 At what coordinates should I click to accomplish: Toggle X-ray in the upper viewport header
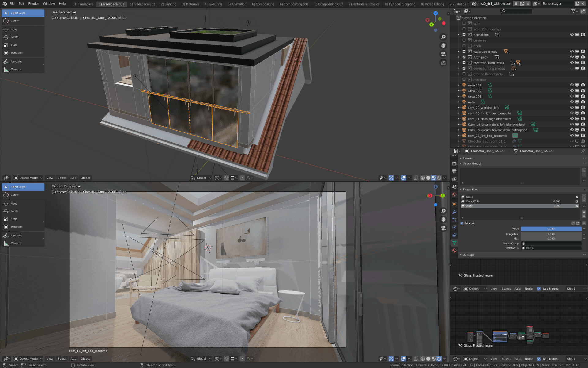(x=416, y=178)
